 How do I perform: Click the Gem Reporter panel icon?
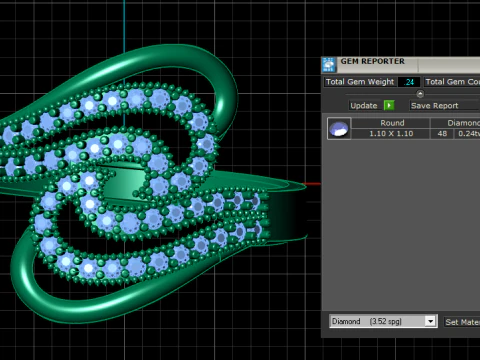coord(329,65)
